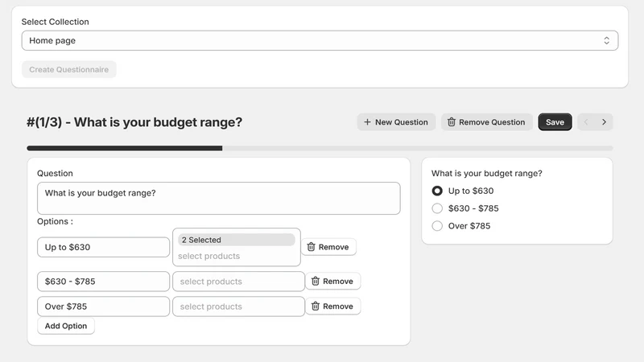This screenshot has height=362, width=644.
Task: Add a New Question
Action: [x=396, y=122]
